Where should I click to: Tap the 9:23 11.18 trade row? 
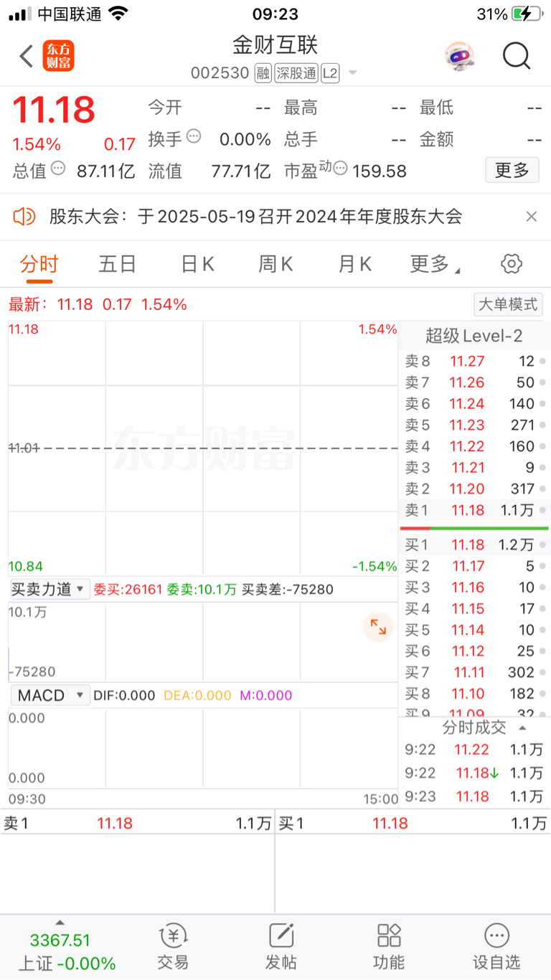click(x=474, y=796)
